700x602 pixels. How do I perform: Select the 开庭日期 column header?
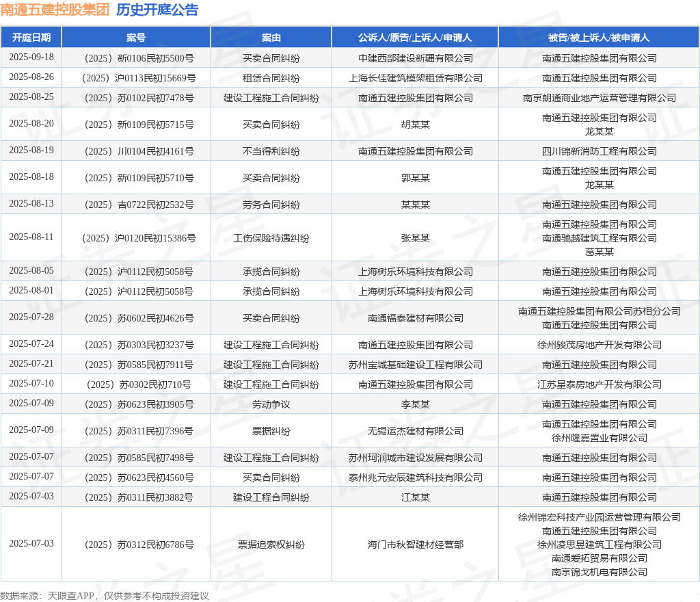click(x=31, y=38)
